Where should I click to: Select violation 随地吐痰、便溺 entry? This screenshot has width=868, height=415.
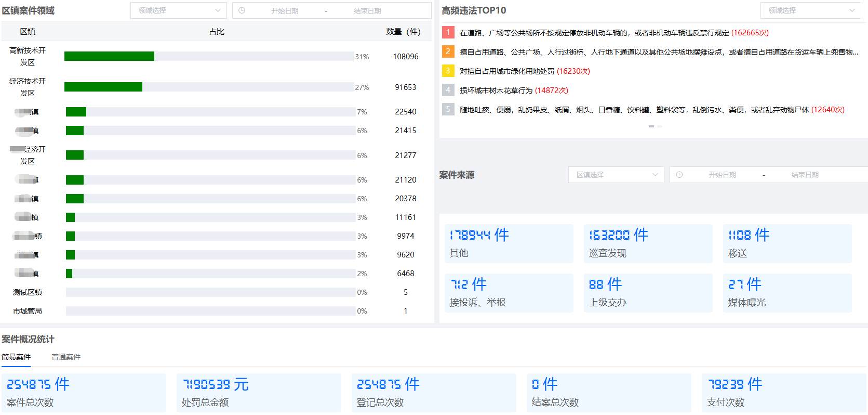tap(652, 110)
